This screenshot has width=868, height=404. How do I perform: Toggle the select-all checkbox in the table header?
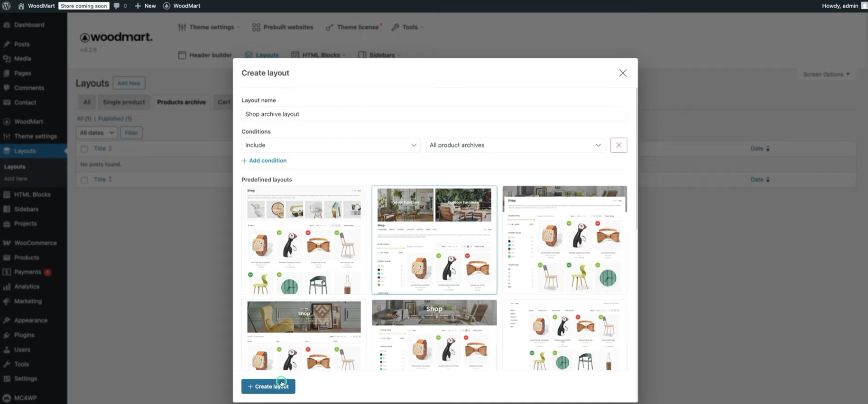click(x=84, y=149)
